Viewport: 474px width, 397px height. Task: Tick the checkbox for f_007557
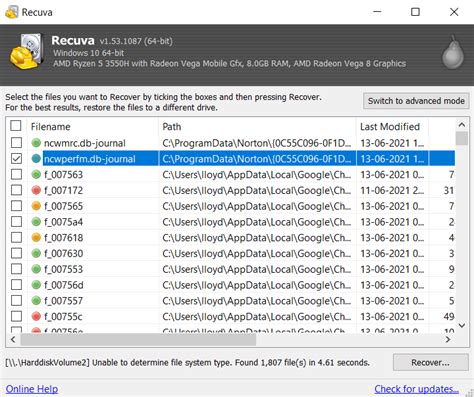coord(16,301)
